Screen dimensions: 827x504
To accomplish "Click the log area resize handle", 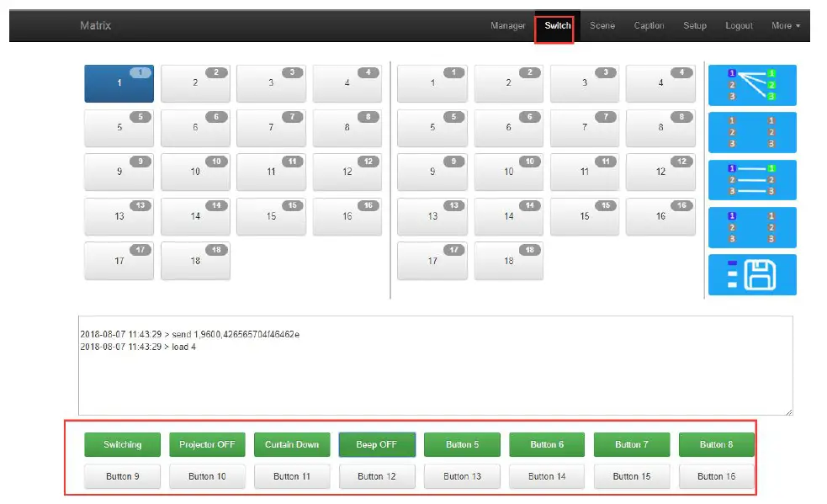I will (789, 411).
